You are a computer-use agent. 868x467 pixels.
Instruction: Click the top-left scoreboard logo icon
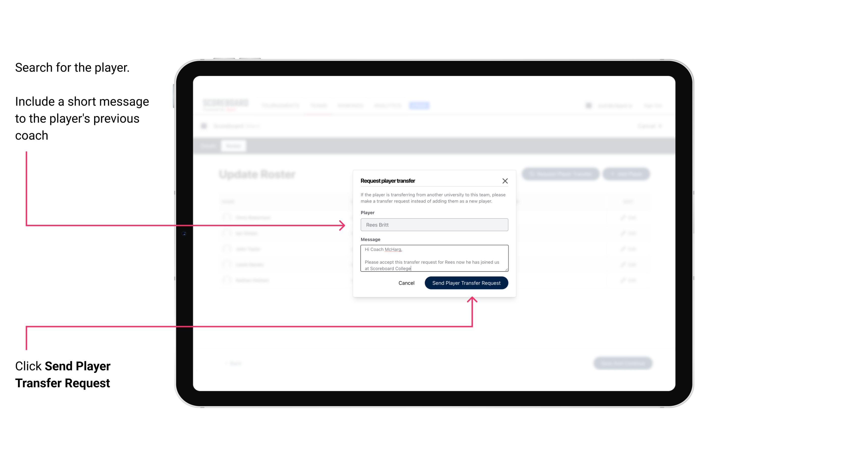[225, 105]
